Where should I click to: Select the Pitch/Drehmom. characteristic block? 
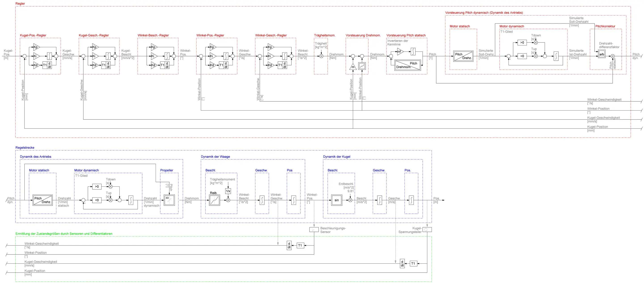click(x=407, y=65)
